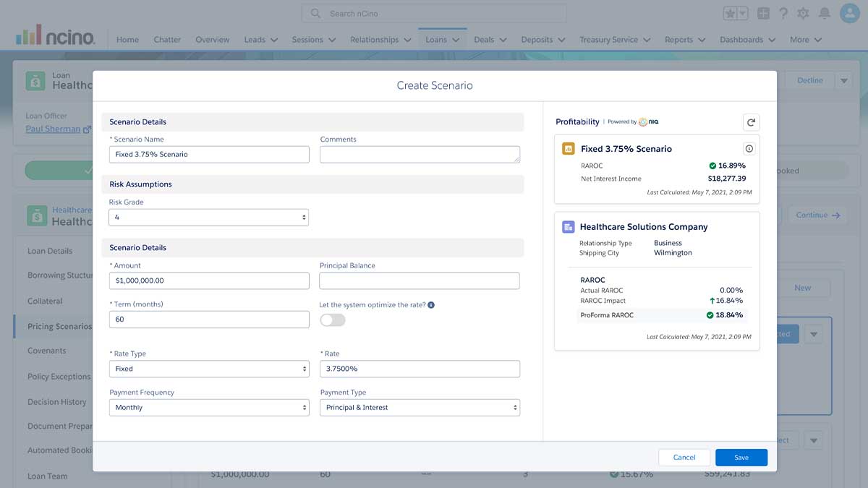Click the nCino logo
The width and height of the screenshot is (868, 488).
click(x=55, y=35)
